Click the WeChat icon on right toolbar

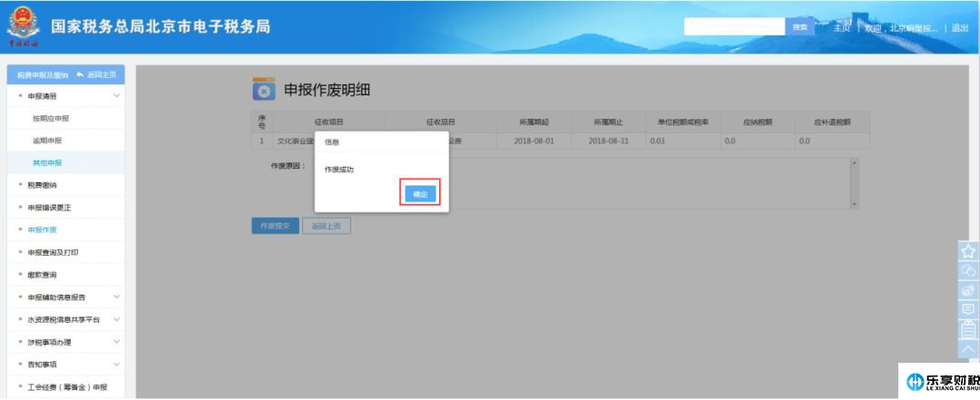click(x=968, y=270)
